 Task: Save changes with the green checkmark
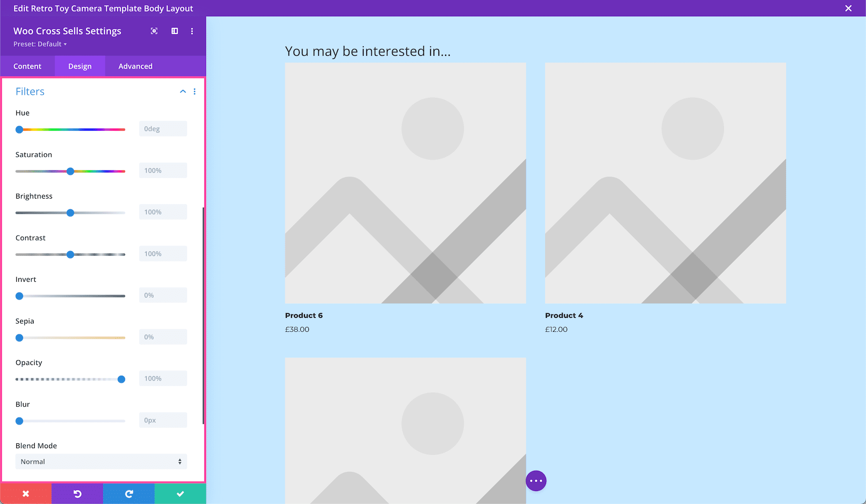(180, 493)
